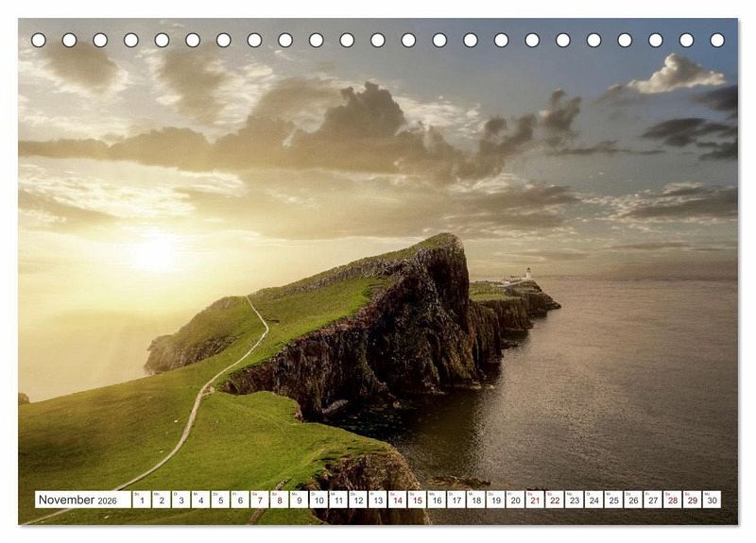Click the first binding hole at top left
Image resolution: width=756 pixels, height=543 pixels.
coord(39,41)
